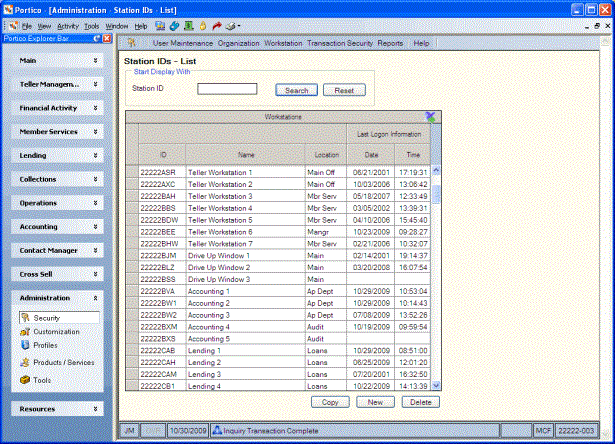Open the Reports menu
Viewport: 615px width, 444px height.
tap(390, 43)
